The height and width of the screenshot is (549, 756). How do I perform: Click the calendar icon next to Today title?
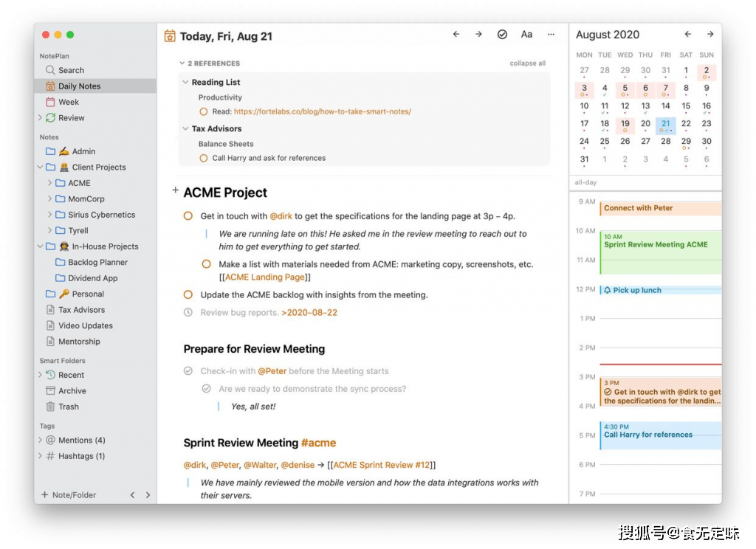tap(170, 36)
